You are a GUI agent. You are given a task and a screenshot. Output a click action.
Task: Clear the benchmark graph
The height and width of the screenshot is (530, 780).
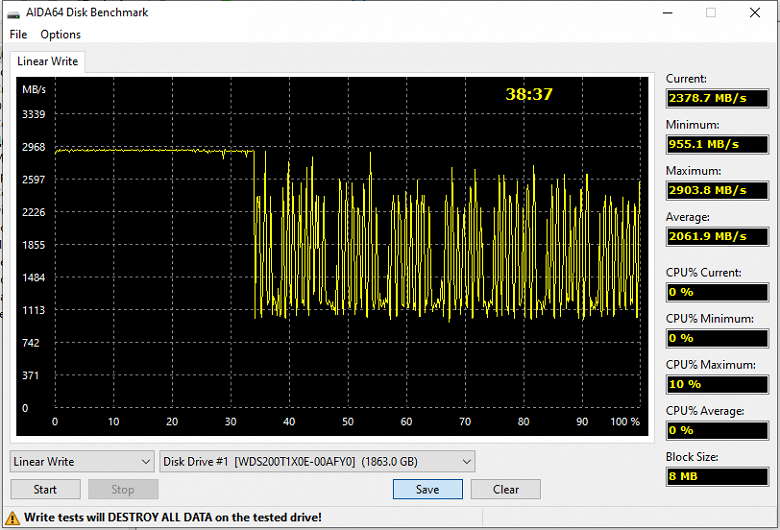coord(505,489)
